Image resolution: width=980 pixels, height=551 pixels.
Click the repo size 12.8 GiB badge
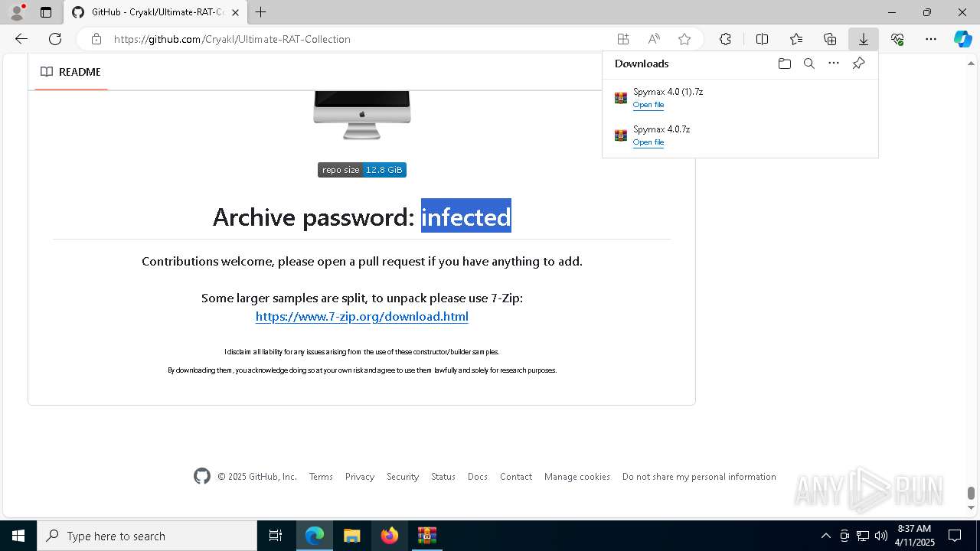pyautogui.click(x=362, y=170)
